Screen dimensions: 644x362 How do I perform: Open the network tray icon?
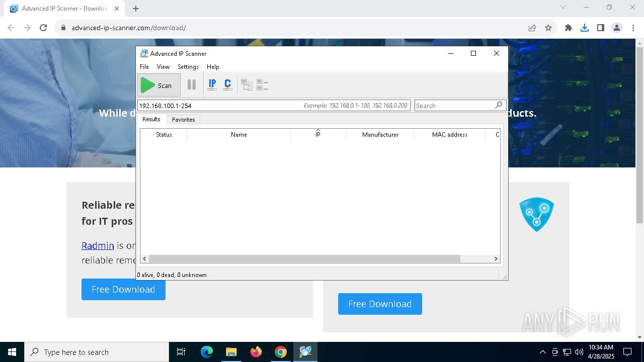click(x=567, y=352)
